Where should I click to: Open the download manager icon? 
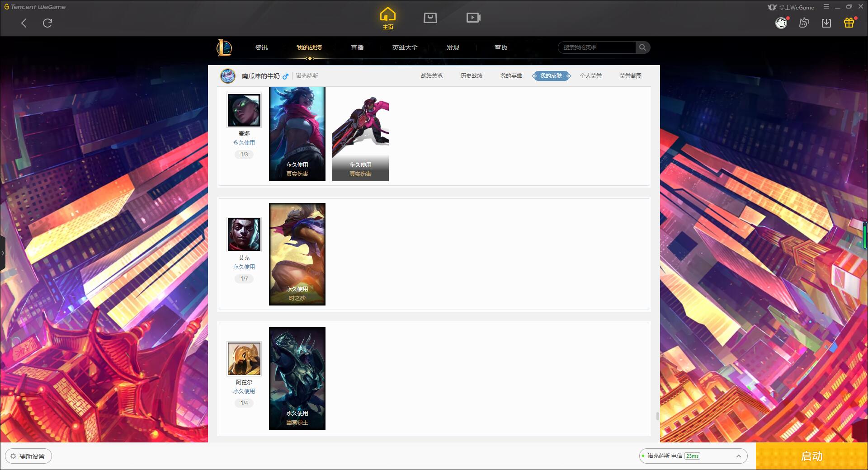(826, 23)
